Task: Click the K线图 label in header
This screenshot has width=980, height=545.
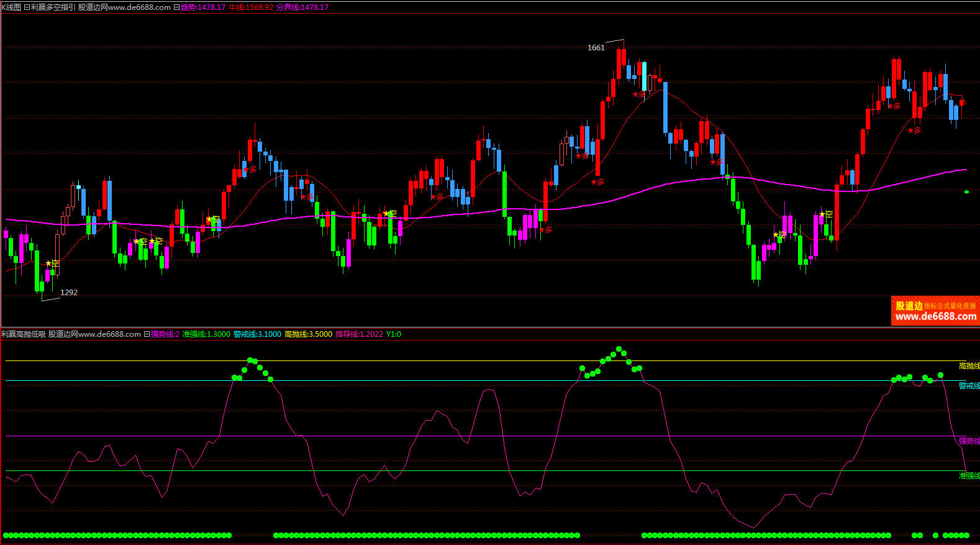Action: click(11, 7)
